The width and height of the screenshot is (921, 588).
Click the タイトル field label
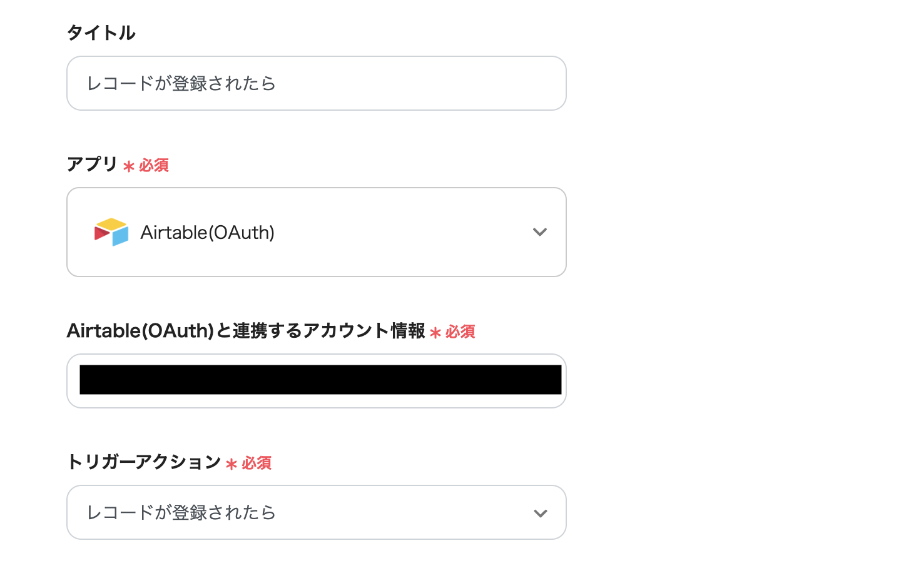click(101, 33)
